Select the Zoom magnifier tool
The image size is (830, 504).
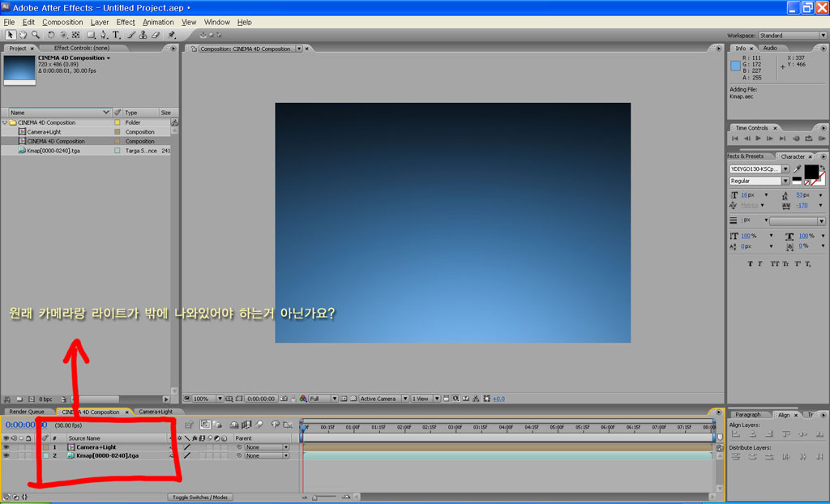point(36,35)
